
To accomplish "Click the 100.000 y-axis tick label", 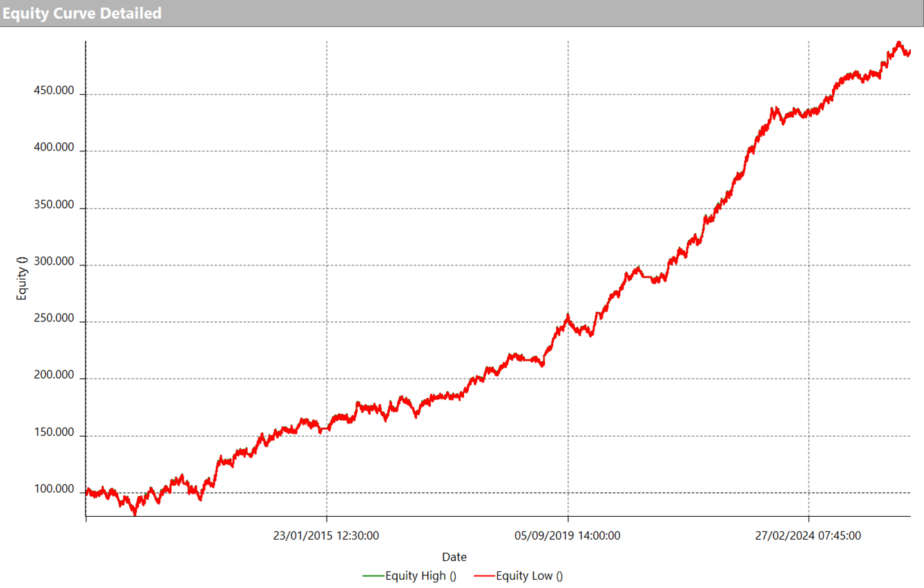I will coord(54,489).
